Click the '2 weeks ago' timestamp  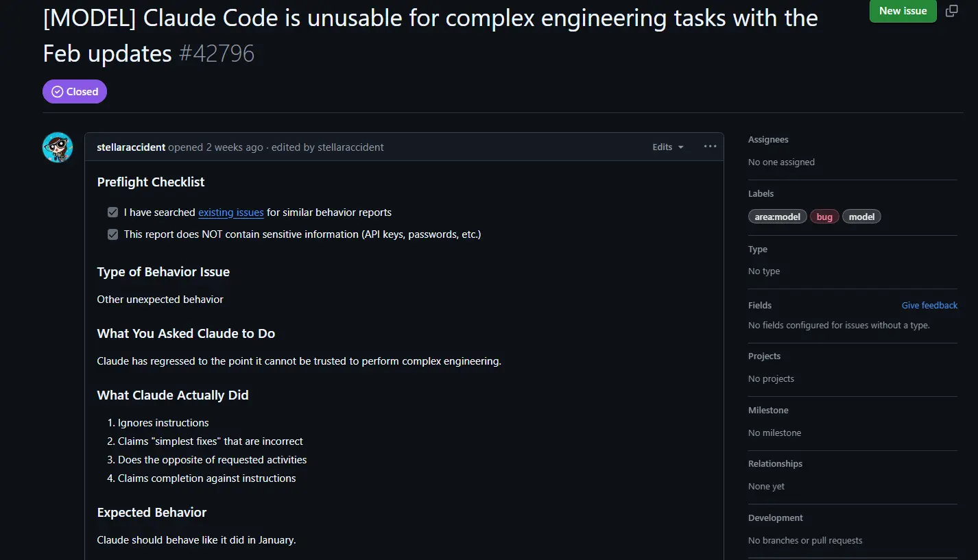235,147
